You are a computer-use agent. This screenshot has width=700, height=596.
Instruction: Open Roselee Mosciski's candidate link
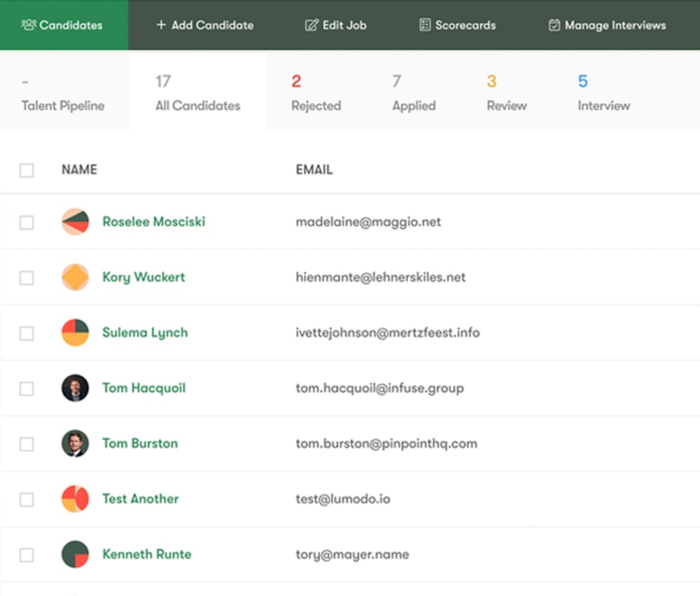click(x=153, y=221)
